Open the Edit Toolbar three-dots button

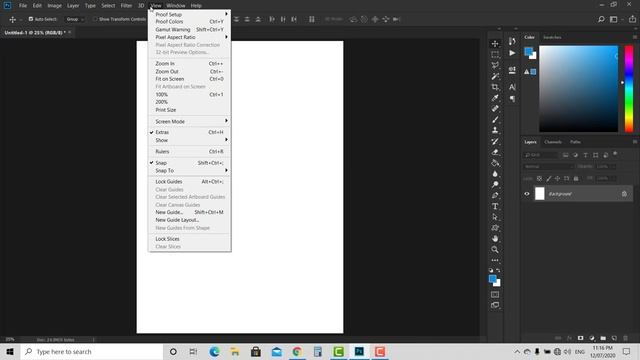click(x=495, y=260)
